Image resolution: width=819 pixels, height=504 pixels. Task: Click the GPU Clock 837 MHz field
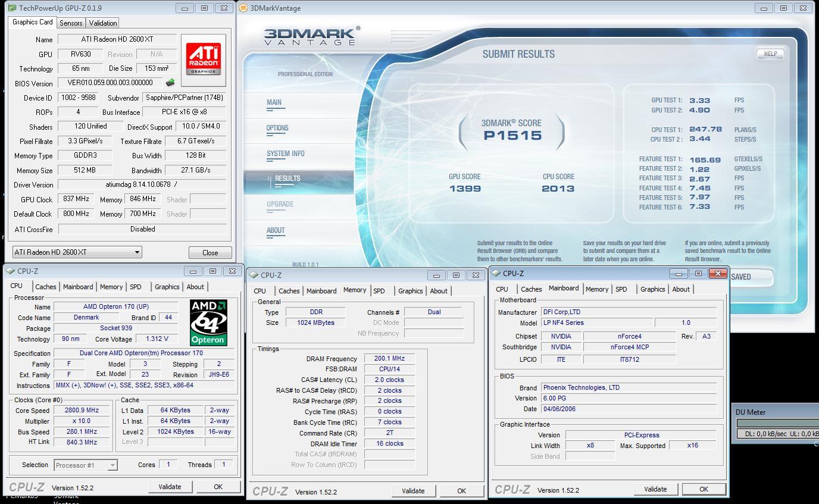[x=75, y=199]
